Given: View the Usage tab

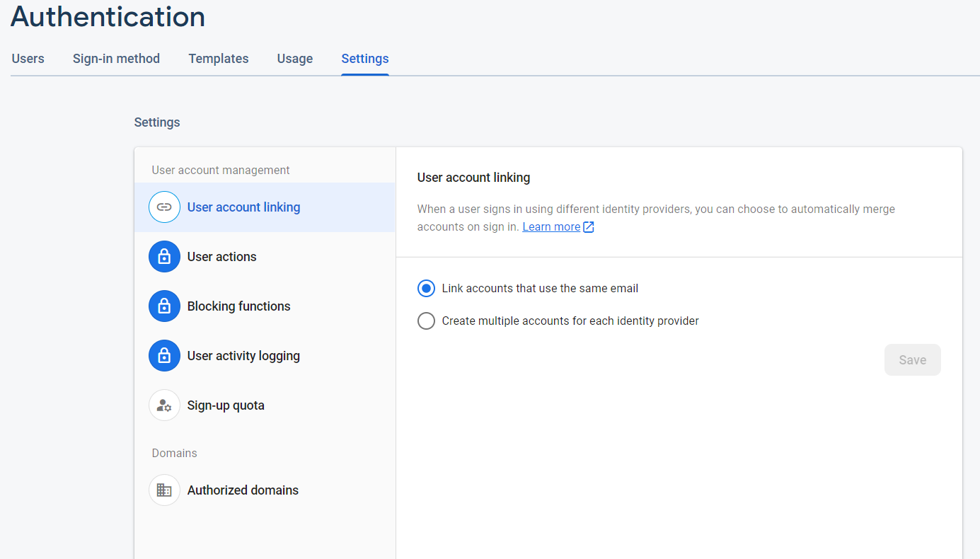Looking at the screenshot, I should [295, 59].
